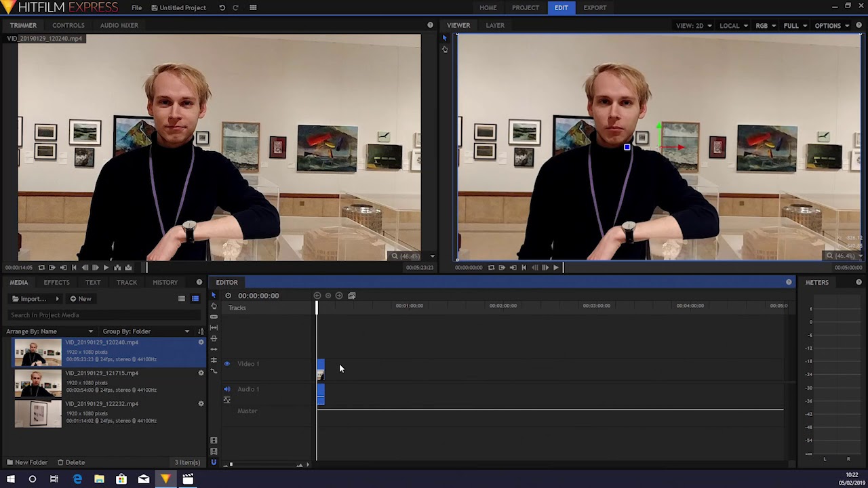Play the Viewer timeline
The width and height of the screenshot is (868, 488).
point(555,268)
